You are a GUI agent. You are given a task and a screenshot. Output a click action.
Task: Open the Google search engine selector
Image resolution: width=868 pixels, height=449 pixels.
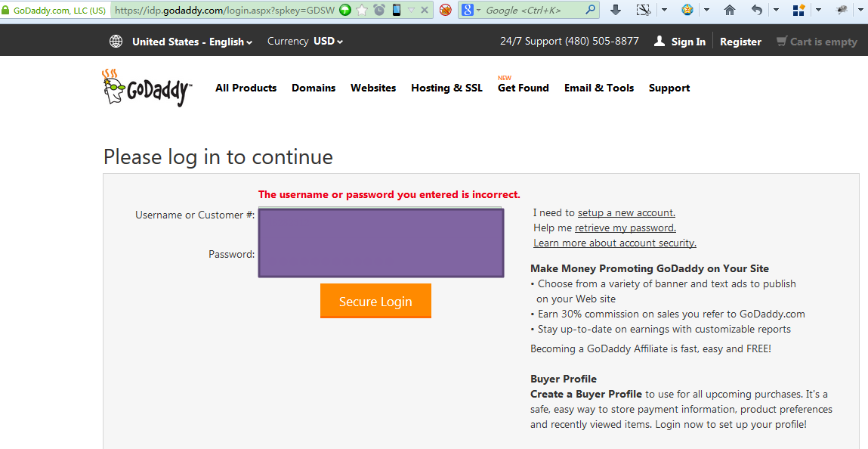[x=471, y=10]
